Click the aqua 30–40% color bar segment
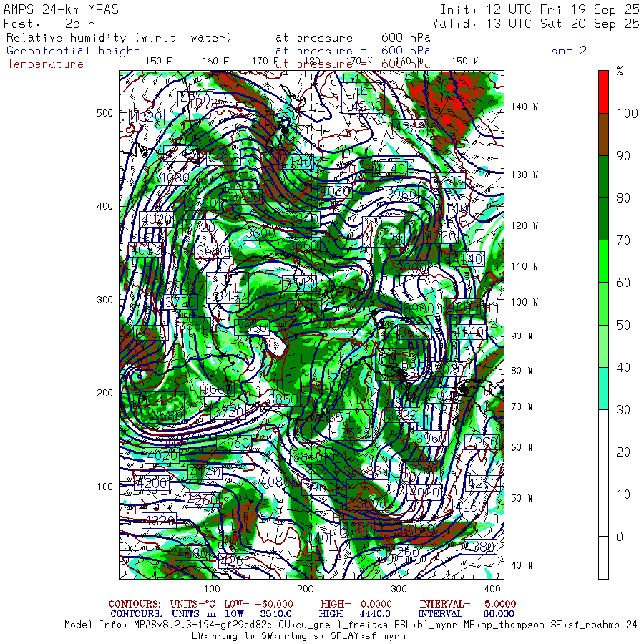 click(x=603, y=388)
